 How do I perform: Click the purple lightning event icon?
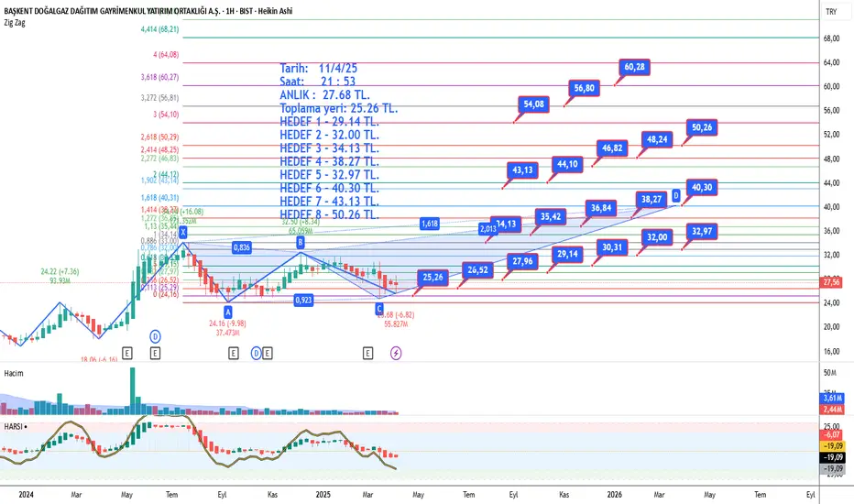point(396,353)
